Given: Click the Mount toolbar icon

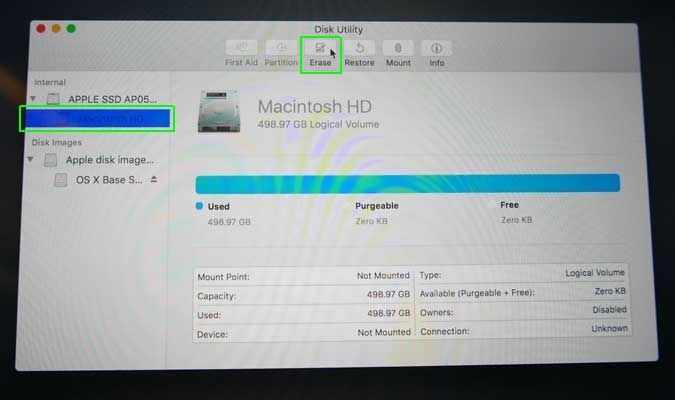Looking at the screenshot, I should [398, 48].
